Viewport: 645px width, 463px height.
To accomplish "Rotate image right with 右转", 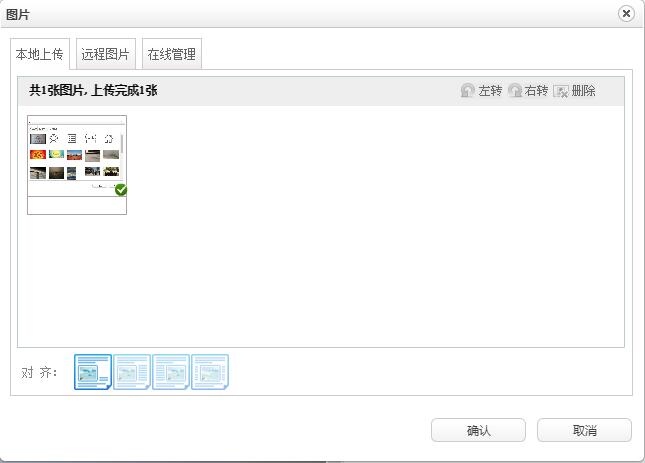I will point(528,90).
